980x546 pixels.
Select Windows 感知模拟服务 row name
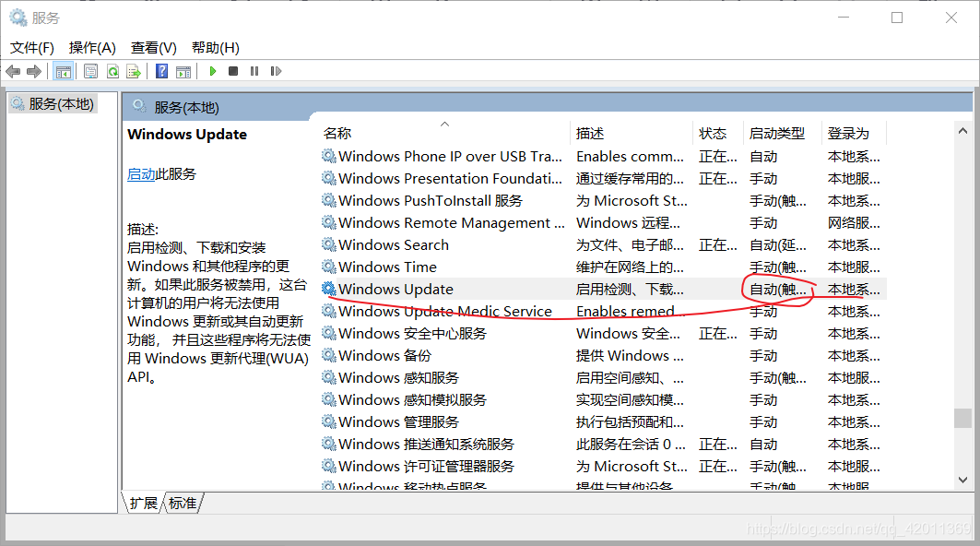coord(412,399)
